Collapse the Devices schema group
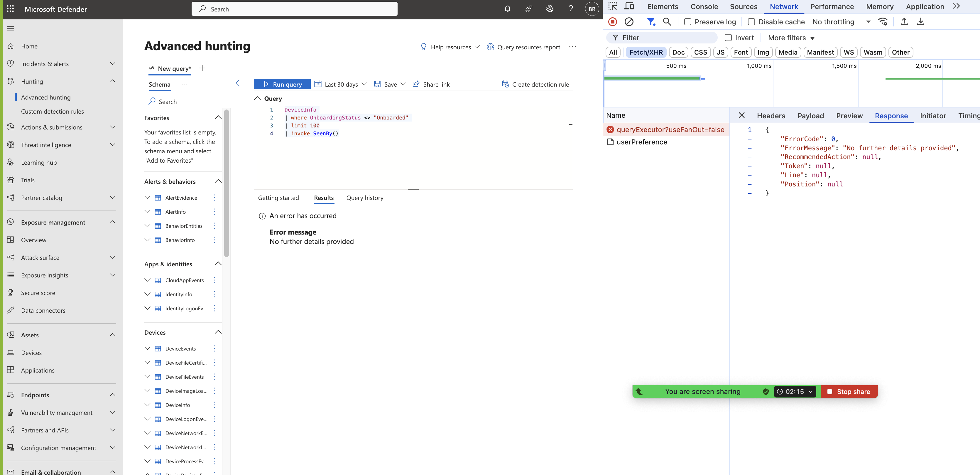The image size is (980, 475). (218, 332)
